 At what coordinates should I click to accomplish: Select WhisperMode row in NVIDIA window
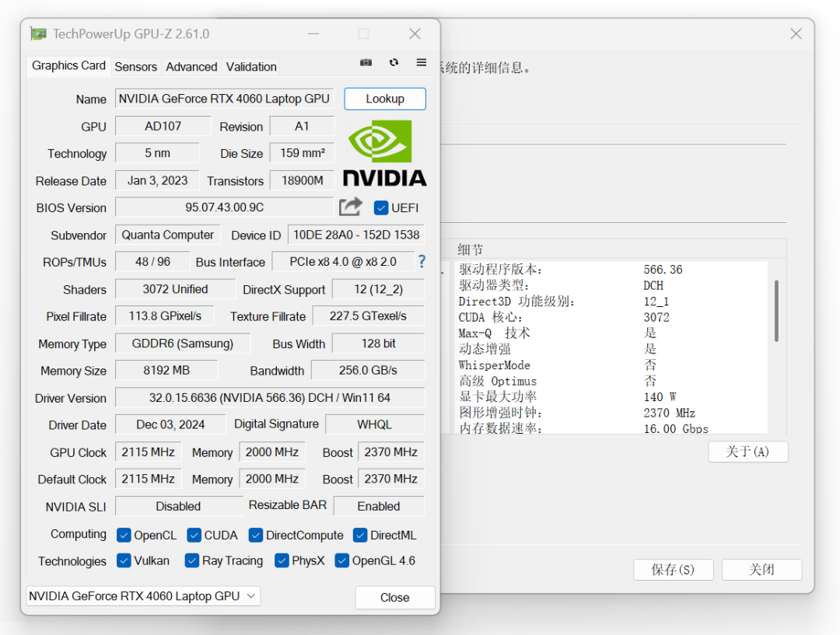[x=611, y=365]
